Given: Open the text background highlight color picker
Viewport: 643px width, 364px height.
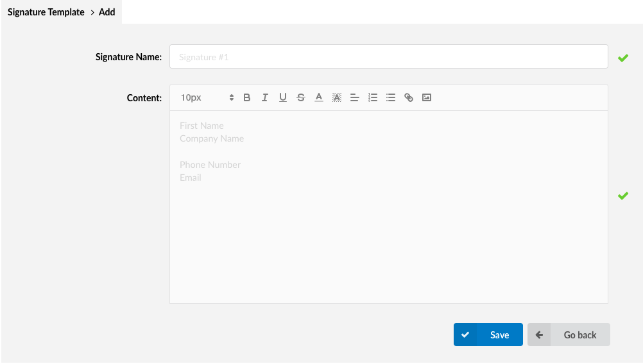Looking at the screenshot, I should [337, 97].
